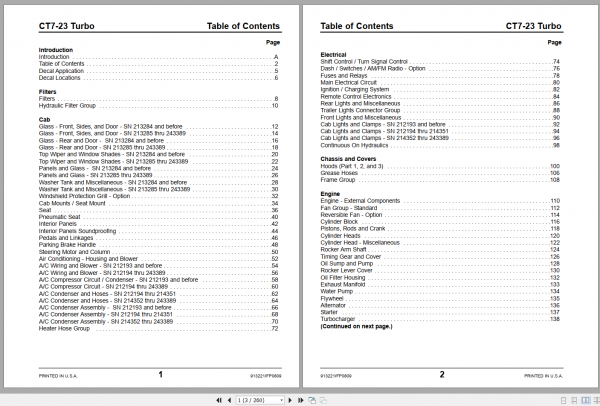
Task: Click 'Windshield Protection Grill - Option' entry
Action: [x=85, y=196]
